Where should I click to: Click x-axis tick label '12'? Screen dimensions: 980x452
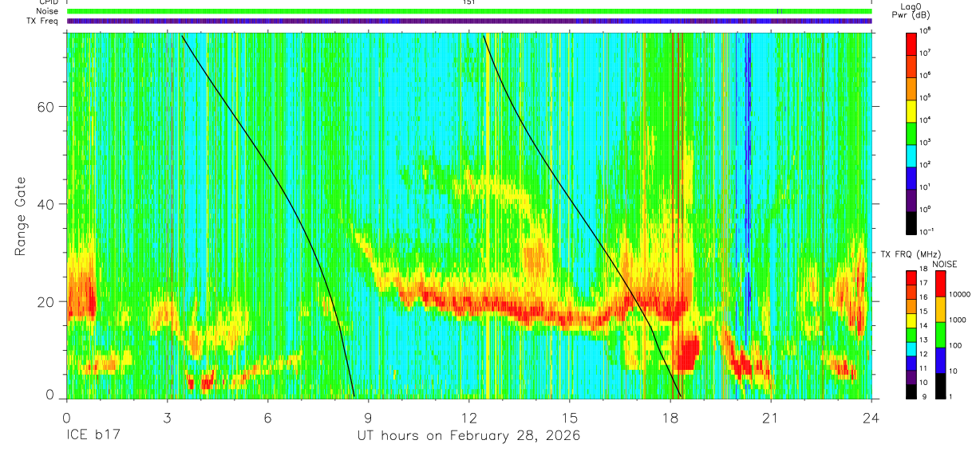pos(469,417)
